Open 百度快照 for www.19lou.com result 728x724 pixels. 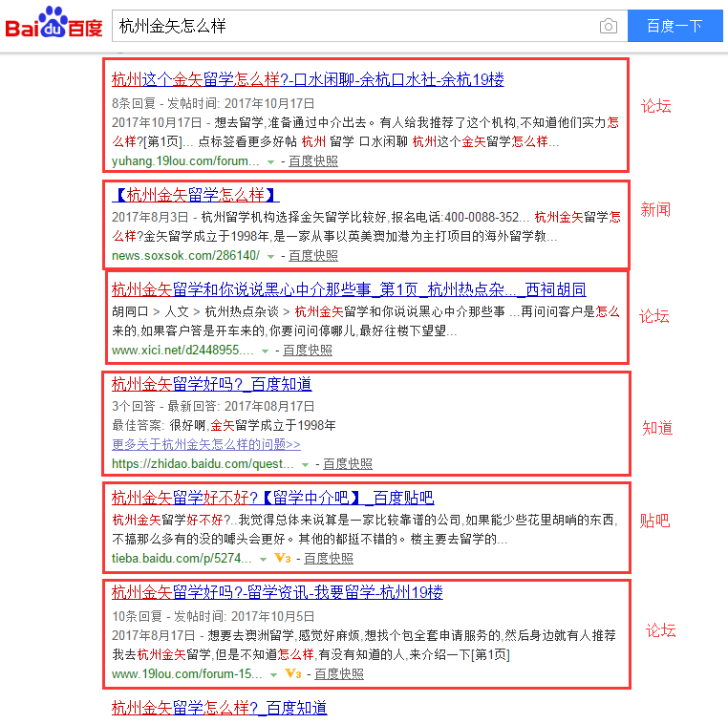click(x=339, y=674)
